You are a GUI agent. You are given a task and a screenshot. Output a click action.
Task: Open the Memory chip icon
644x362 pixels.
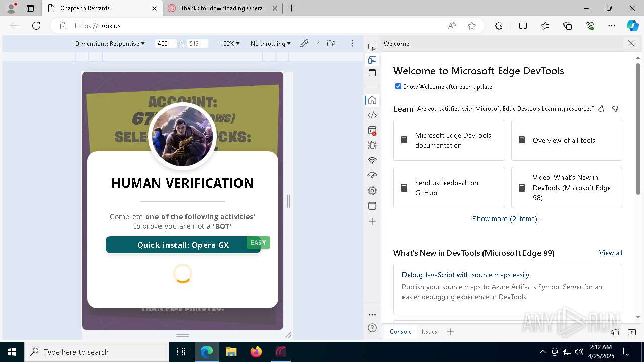[x=372, y=191]
